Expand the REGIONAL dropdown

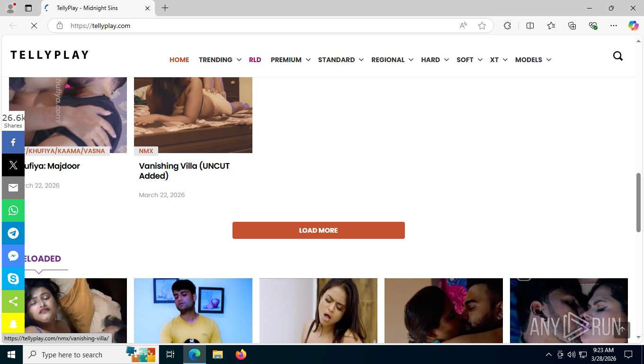tap(411, 60)
